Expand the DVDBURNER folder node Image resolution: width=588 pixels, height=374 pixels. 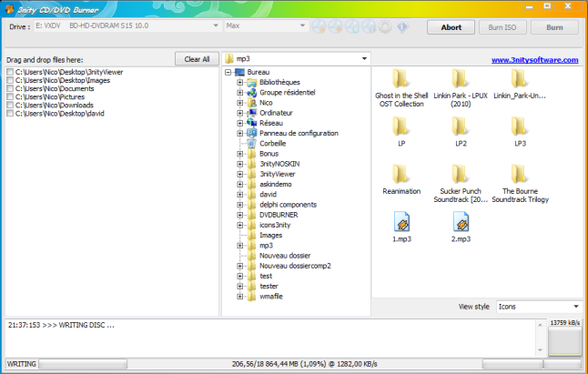click(240, 215)
